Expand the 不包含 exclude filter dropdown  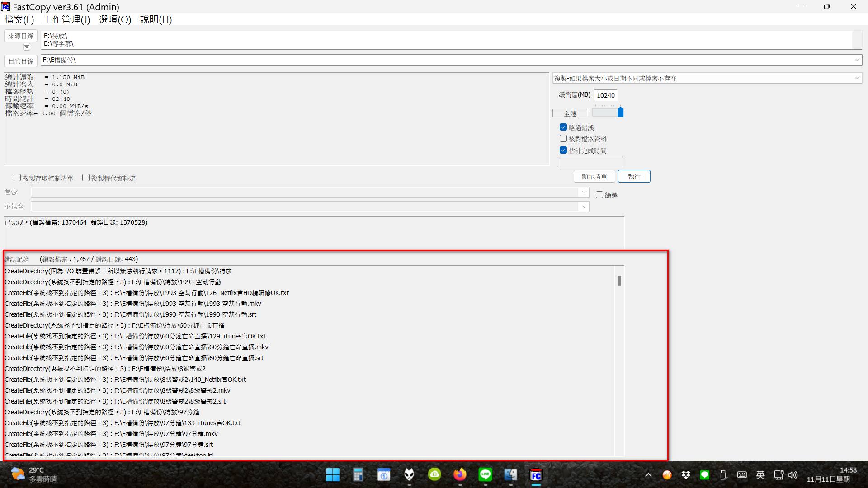click(584, 206)
